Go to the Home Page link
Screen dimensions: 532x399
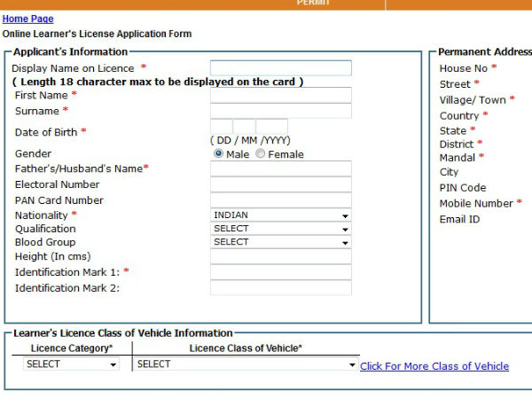tap(28, 19)
